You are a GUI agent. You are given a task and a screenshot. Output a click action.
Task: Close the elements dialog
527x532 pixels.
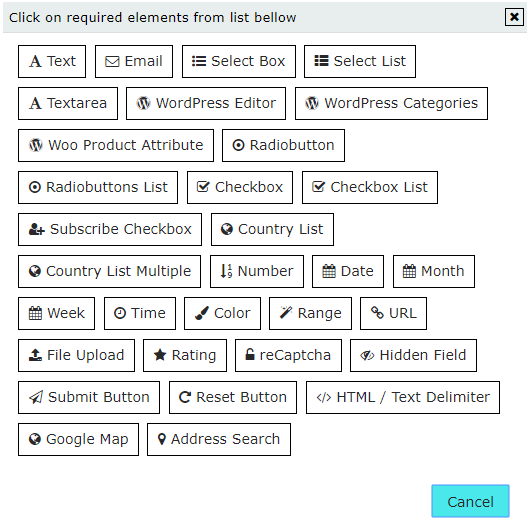(x=514, y=17)
